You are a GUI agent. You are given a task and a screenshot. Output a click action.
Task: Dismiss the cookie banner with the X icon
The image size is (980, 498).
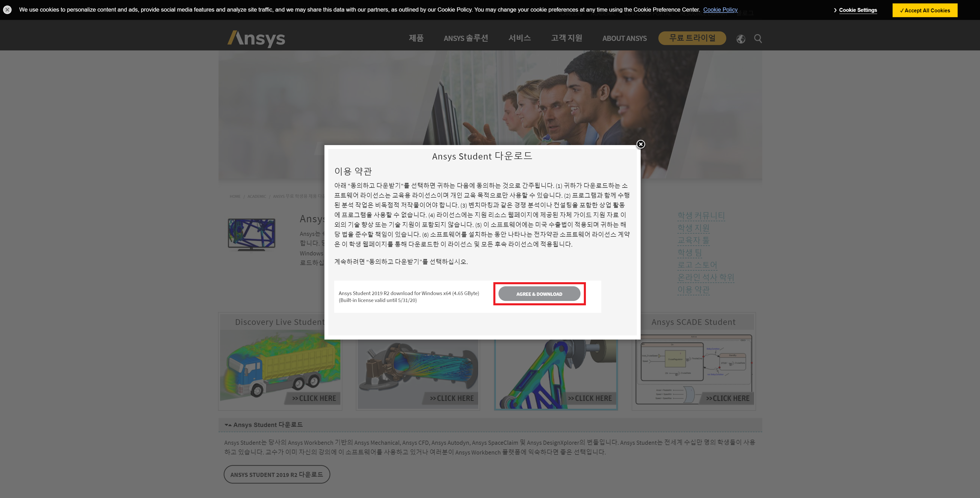7,10
